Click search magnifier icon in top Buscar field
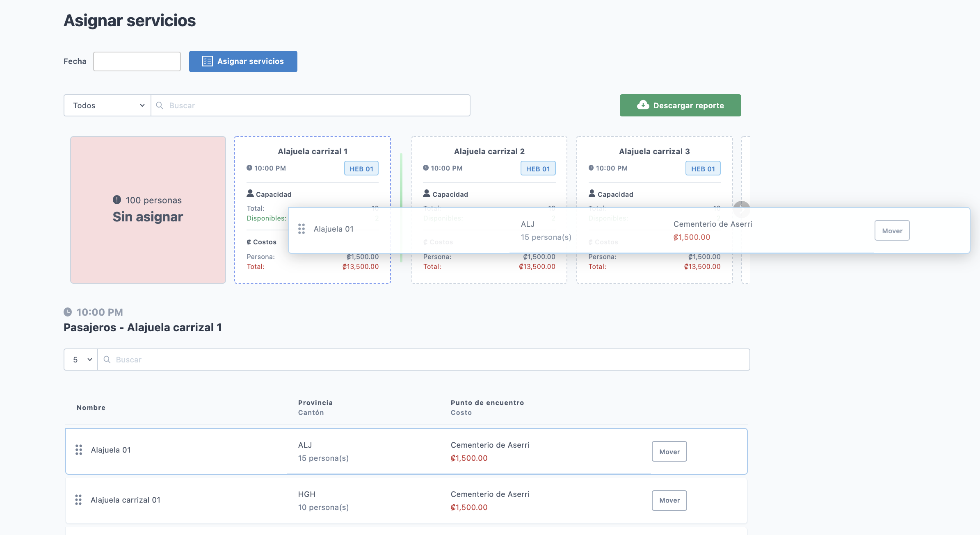 pyautogui.click(x=160, y=105)
